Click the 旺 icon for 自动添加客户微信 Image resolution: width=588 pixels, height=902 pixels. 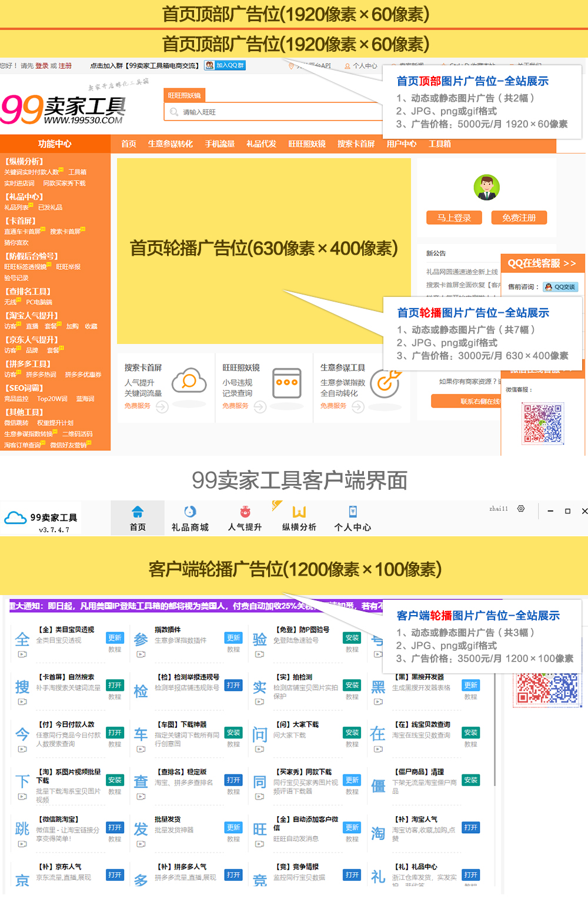[x=260, y=829]
